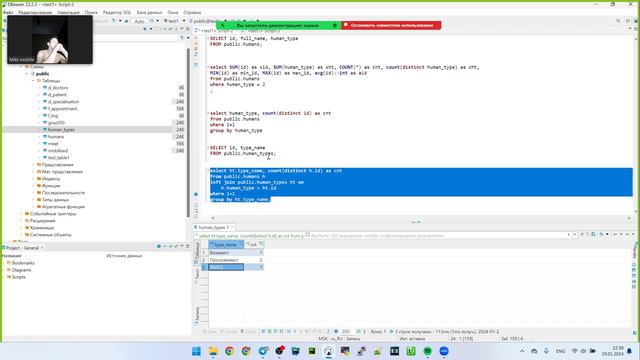Screen dimensions: 640x360
Task: Open the Навигация menu
Action: pyautogui.click(x=68, y=13)
